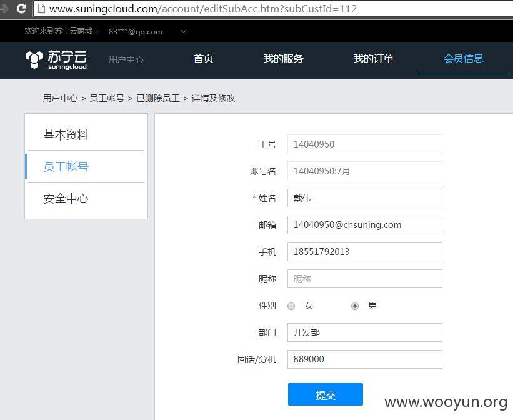Click the forward arrow in the browser toolbar

coord(4,8)
